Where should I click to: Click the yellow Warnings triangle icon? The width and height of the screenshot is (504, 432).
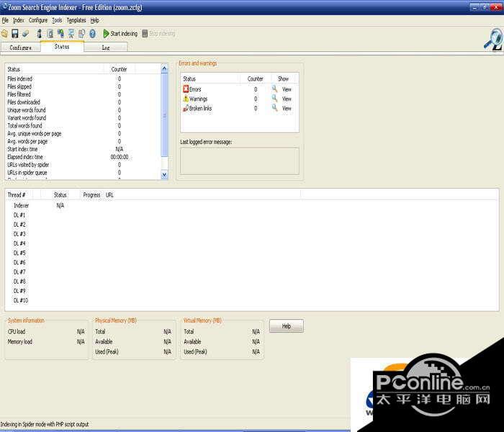click(186, 99)
